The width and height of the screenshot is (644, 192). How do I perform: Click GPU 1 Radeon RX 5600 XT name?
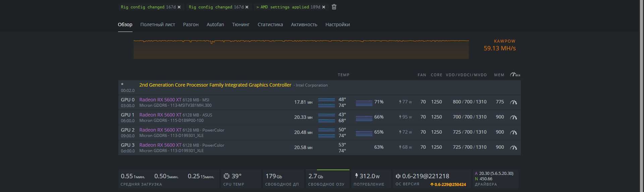click(160, 115)
